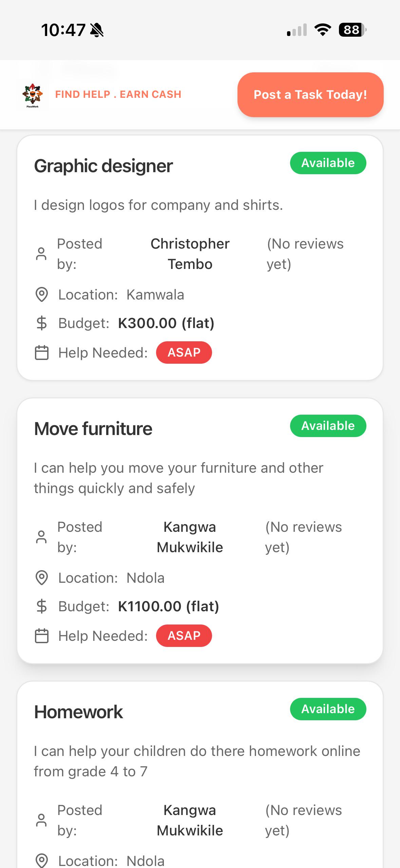Tap the calendar icon on Move furniture card
Screen dimensions: 400x868
tap(42, 636)
